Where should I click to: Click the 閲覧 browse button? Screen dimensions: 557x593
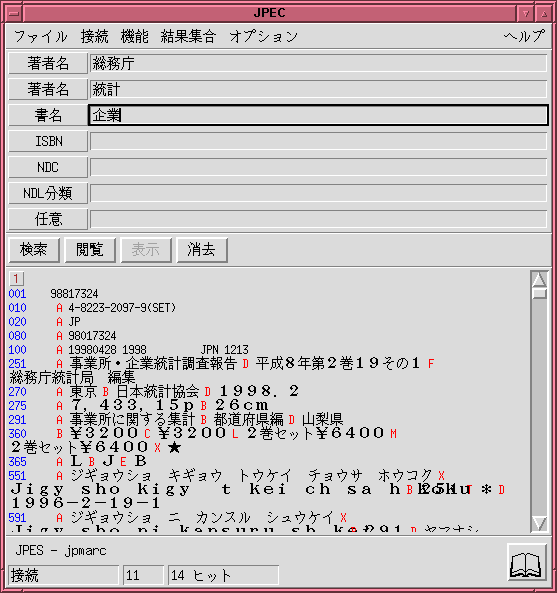tap(90, 250)
